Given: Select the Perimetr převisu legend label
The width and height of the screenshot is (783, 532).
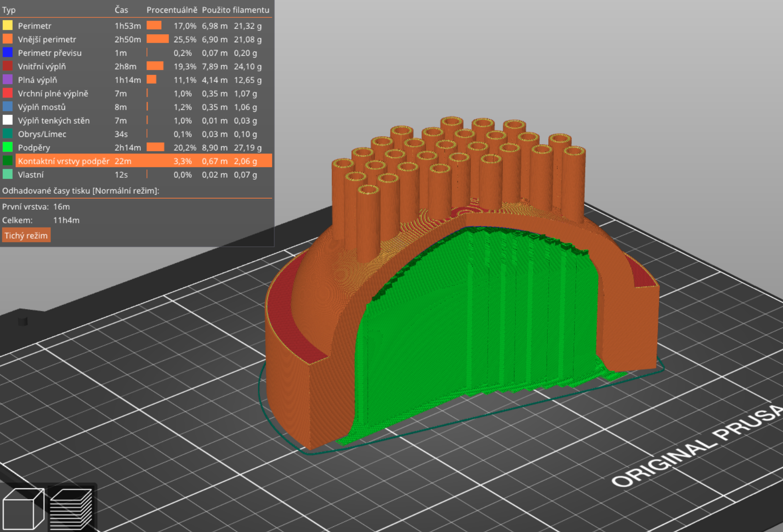Looking at the screenshot, I should pos(50,53).
